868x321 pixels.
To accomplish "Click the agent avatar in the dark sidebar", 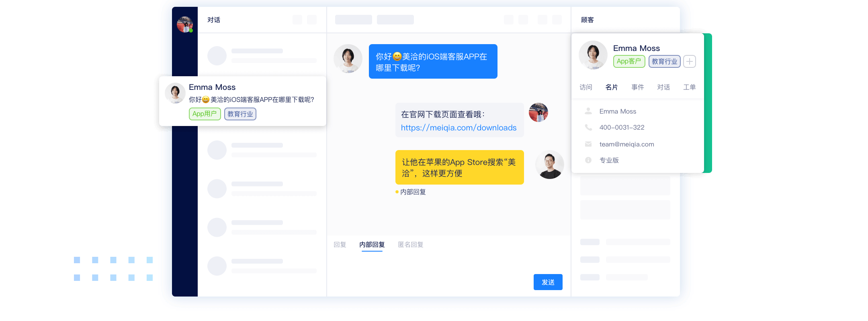I will (185, 24).
